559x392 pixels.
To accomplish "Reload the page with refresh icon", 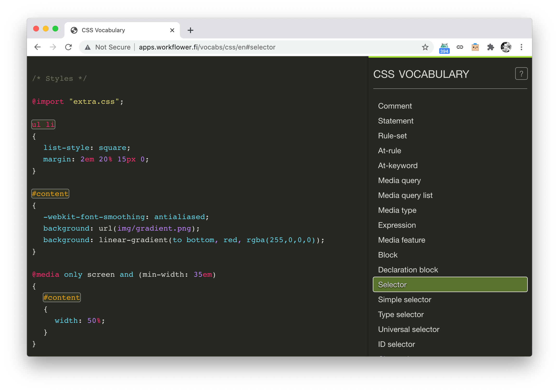I will point(68,47).
